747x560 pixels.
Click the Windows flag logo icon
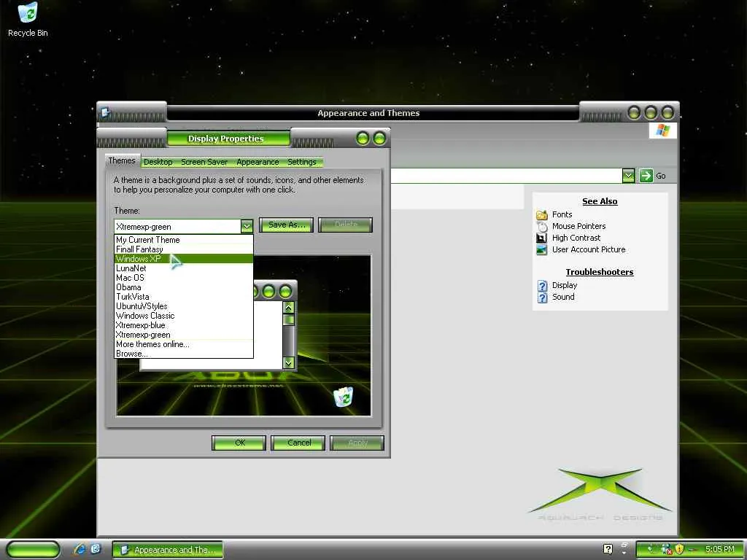pos(662,131)
